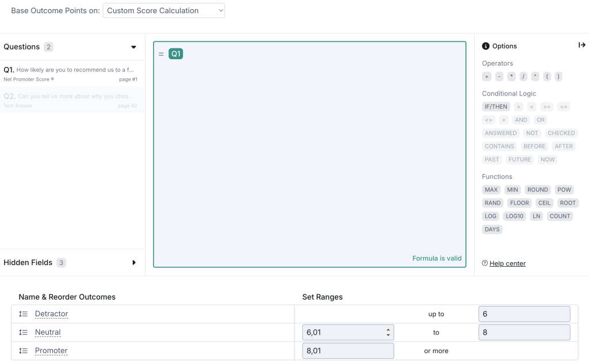Click the Q1 token in the formula

tap(176, 53)
